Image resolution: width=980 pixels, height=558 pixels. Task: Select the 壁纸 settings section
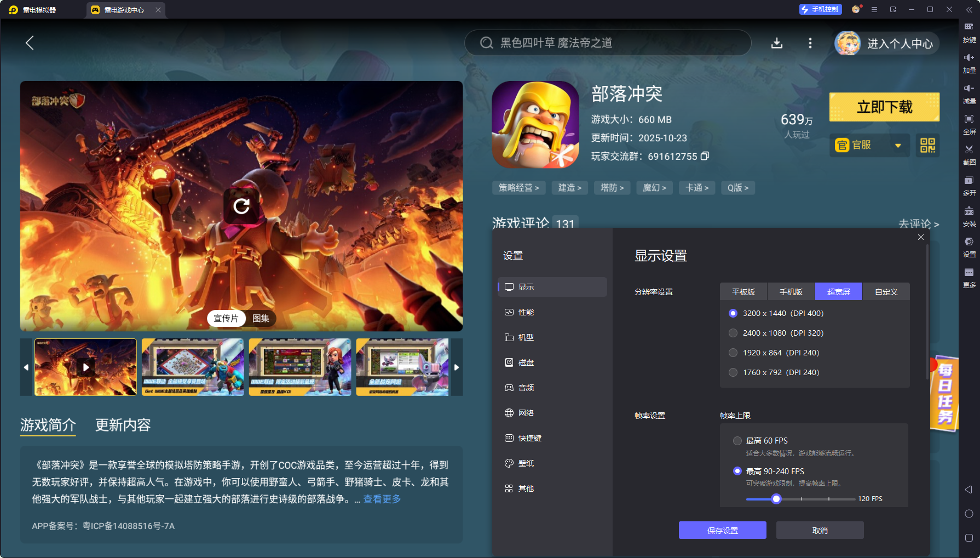tap(525, 463)
